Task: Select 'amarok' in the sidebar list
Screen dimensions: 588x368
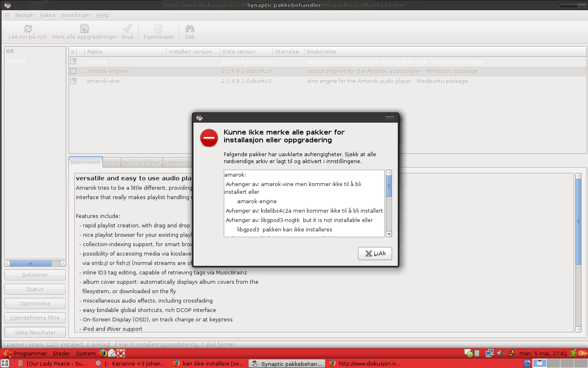Action: click(x=35, y=61)
